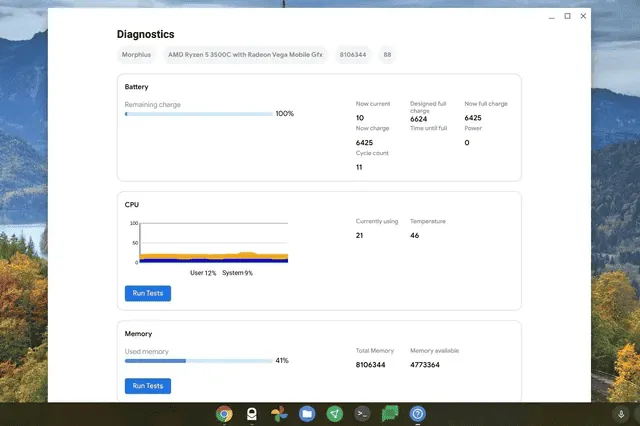Launch the Files app from shelf
The width and height of the screenshot is (640, 426).
click(x=307, y=414)
